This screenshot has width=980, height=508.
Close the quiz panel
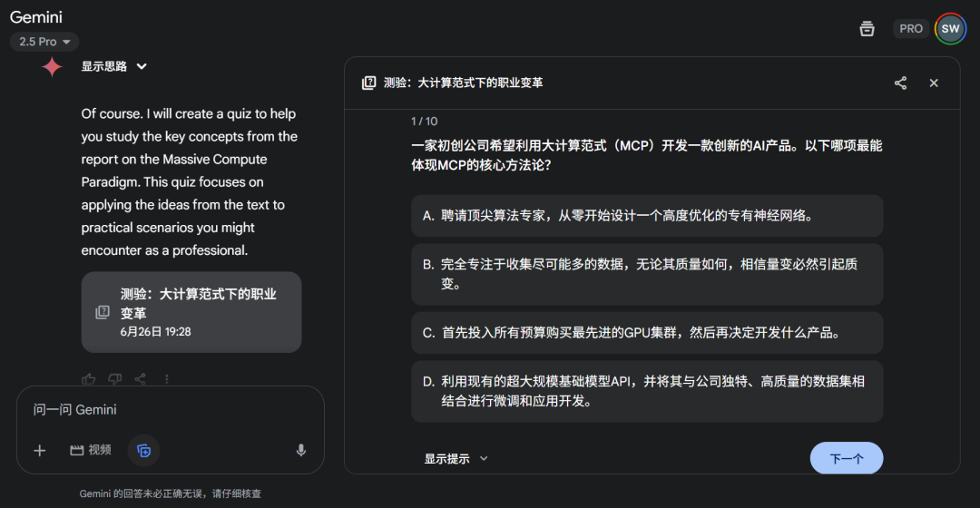click(x=934, y=83)
